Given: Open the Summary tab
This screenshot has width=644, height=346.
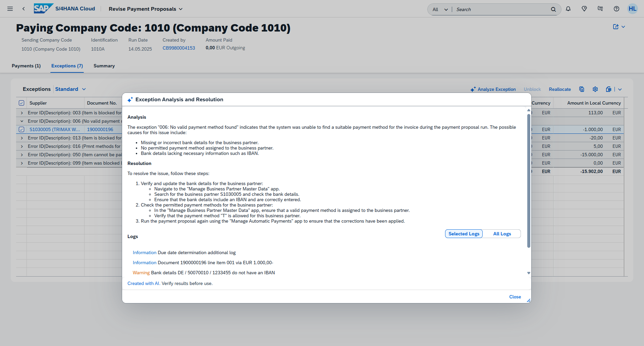Looking at the screenshot, I should pos(104,66).
